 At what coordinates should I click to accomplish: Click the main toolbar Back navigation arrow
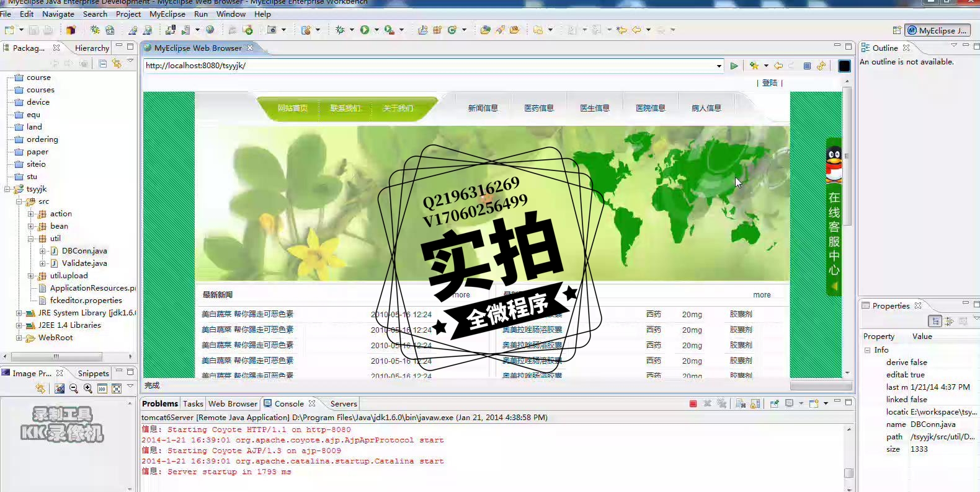636,30
